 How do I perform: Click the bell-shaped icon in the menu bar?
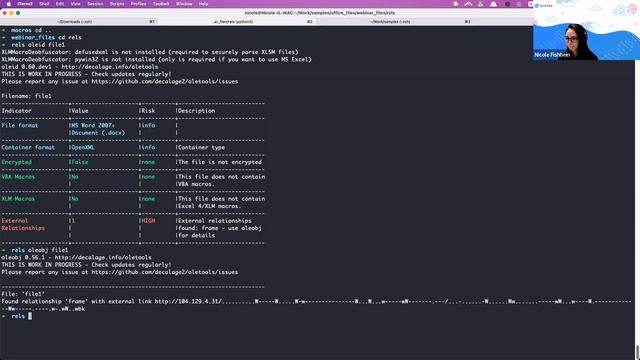(x=493, y=4)
